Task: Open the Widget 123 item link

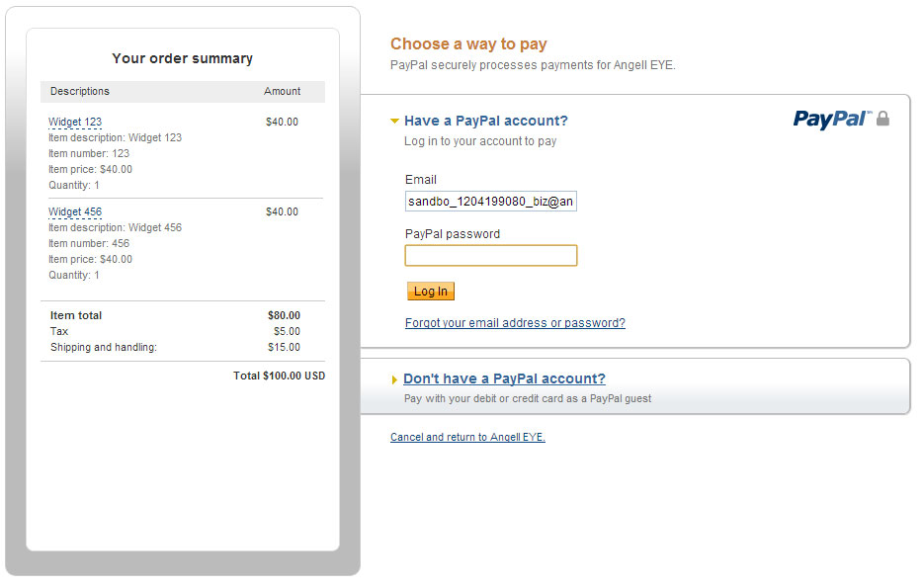Action: tap(75, 123)
